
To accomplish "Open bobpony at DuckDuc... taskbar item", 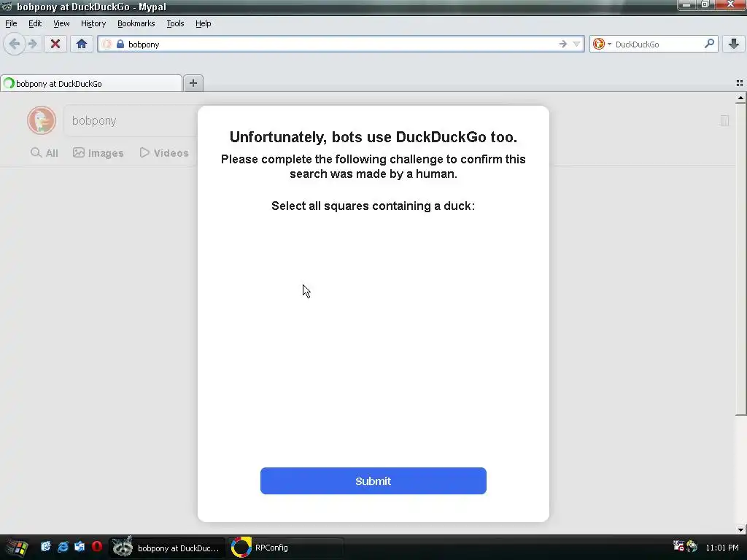I will point(167,548).
